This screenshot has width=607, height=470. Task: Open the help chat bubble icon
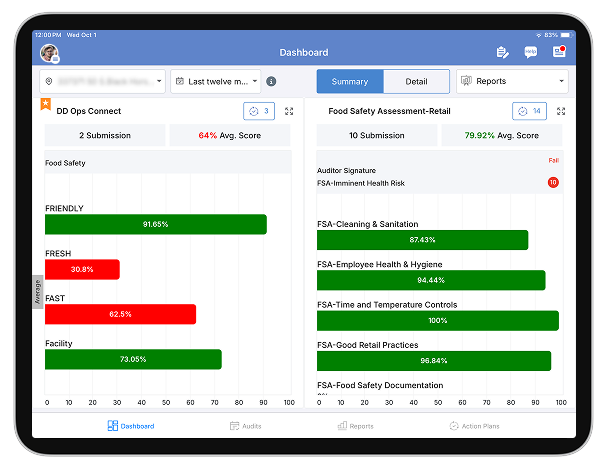pyautogui.click(x=531, y=52)
